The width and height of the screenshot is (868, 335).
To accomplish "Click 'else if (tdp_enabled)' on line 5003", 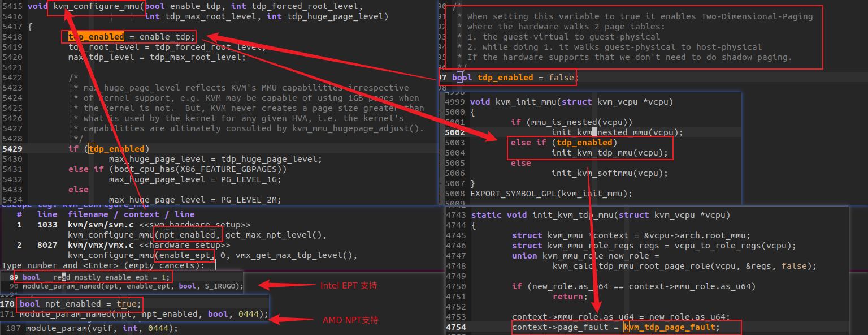I will point(564,143).
